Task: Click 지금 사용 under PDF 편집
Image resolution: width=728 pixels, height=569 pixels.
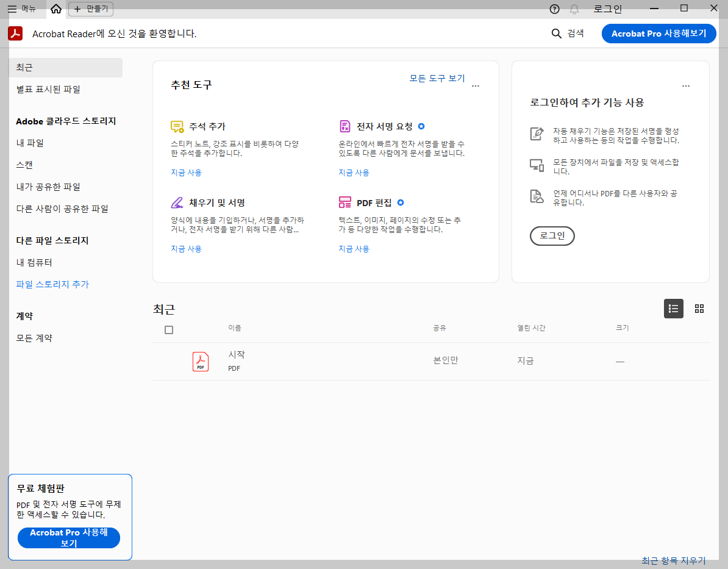Action: click(x=354, y=248)
